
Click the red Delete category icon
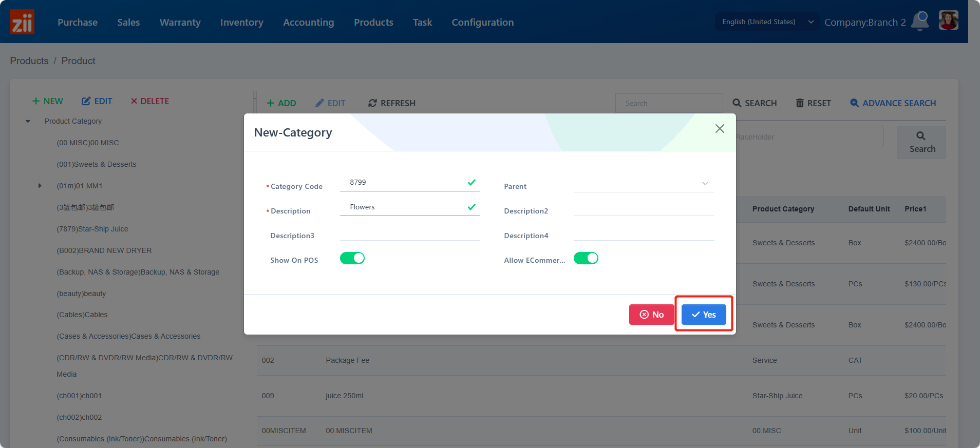click(x=134, y=101)
